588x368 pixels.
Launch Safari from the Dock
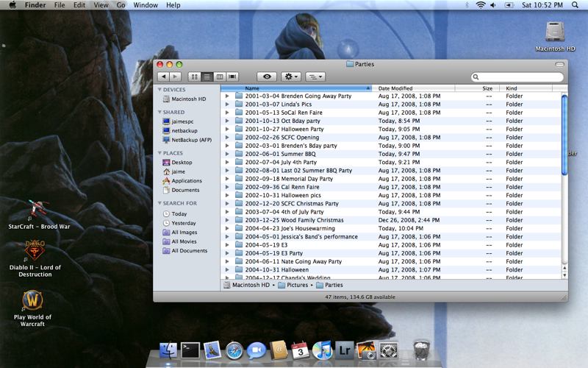[x=234, y=351]
